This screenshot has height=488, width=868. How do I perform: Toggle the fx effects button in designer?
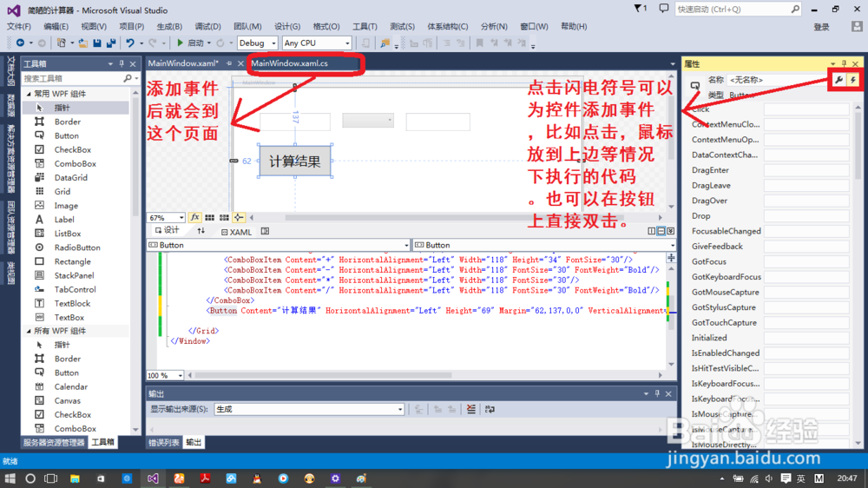point(194,218)
